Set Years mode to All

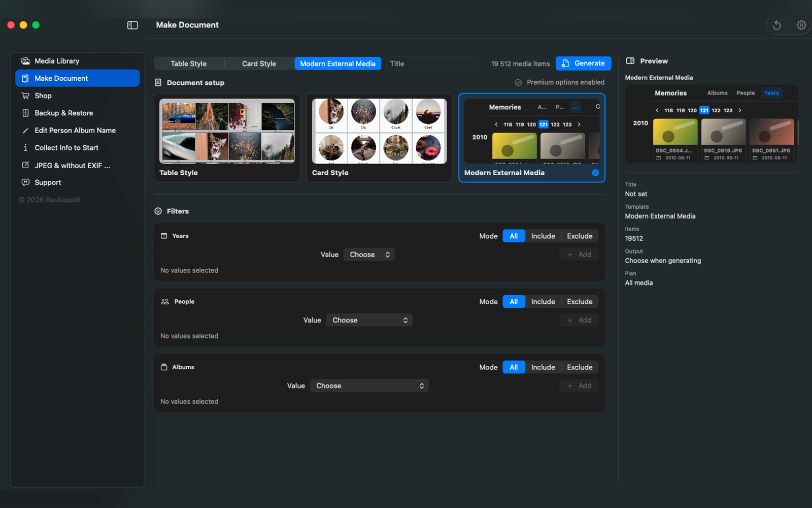click(514, 236)
